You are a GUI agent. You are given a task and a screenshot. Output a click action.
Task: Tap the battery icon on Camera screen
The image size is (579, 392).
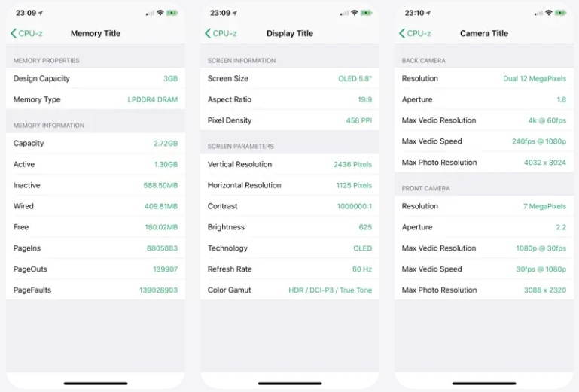tap(560, 13)
